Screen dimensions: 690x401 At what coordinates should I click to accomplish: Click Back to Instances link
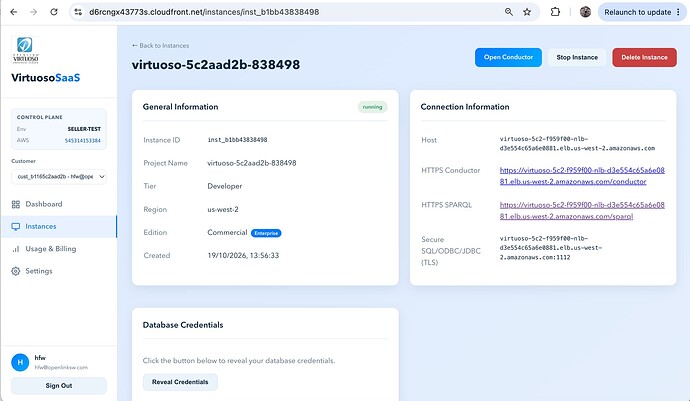(160, 45)
